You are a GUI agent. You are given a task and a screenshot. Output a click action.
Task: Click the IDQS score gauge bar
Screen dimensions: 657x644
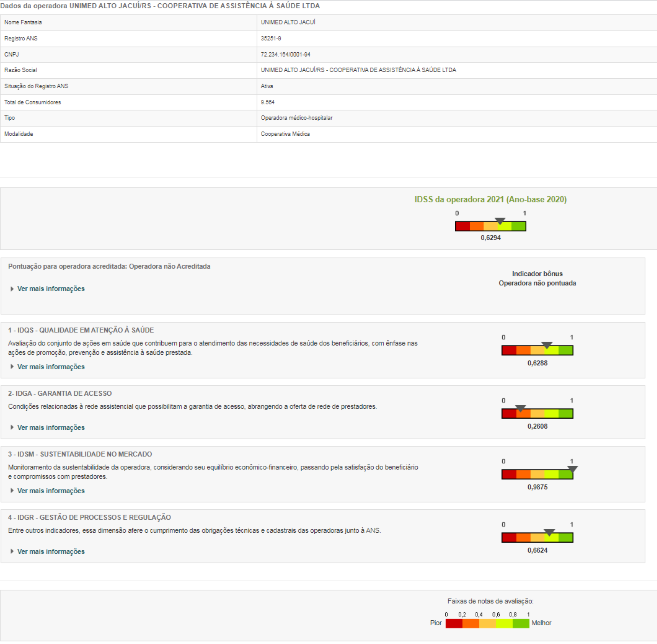(x=537, y=350)
